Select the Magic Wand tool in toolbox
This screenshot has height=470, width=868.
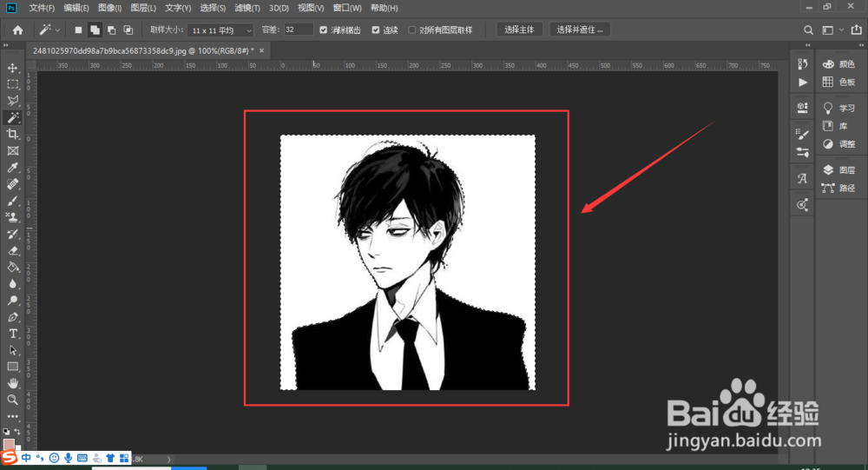tap(13, 117)
